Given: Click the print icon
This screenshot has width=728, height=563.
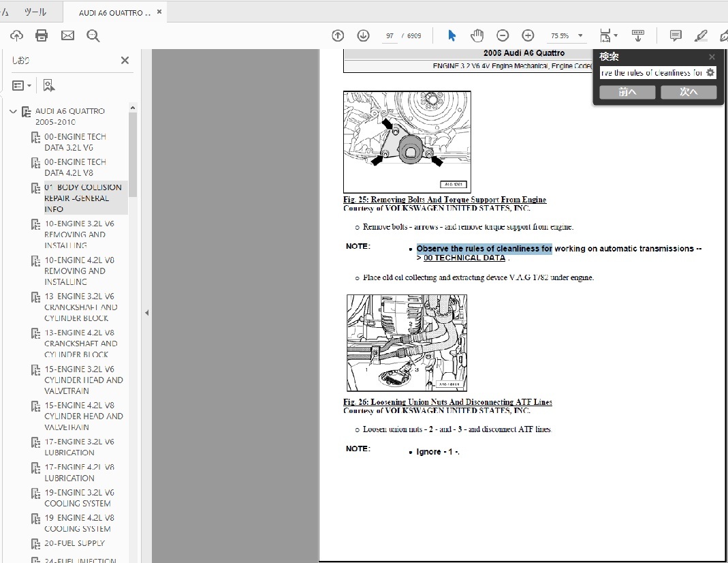Looking at the screenshot, I should pyautogui.click(x=42, y=35).
